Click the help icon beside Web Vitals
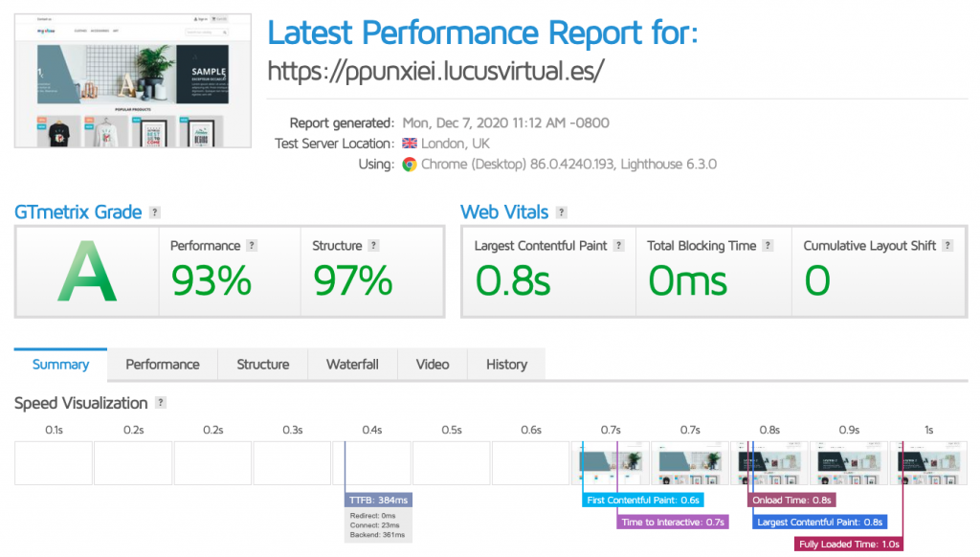 point(562,212)
